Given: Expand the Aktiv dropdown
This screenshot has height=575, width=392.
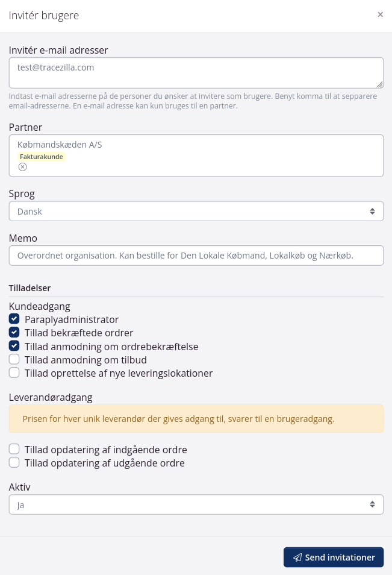Looking at the screenshot, I should [x=196, y=504].
